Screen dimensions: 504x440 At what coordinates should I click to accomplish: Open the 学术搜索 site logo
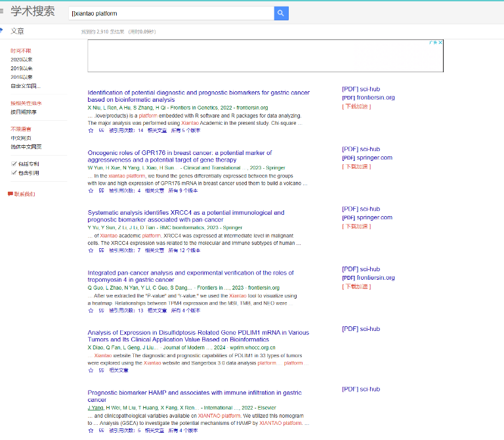33,11
